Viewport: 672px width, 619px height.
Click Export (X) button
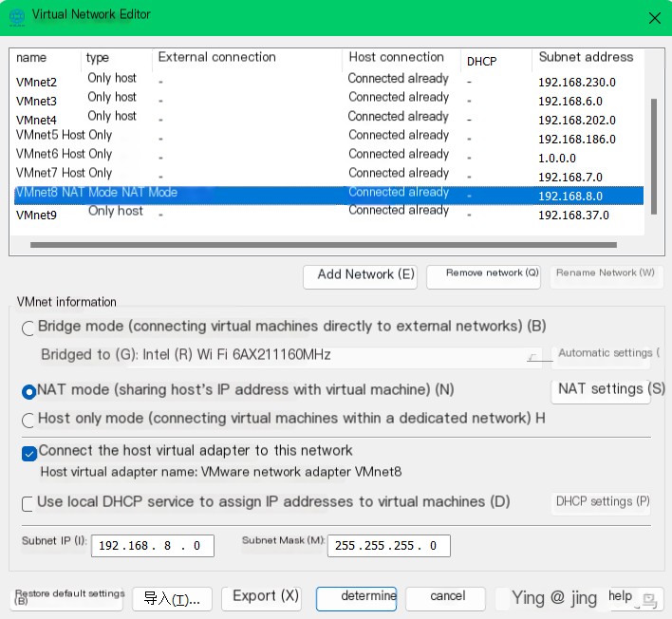click(261, 598)
